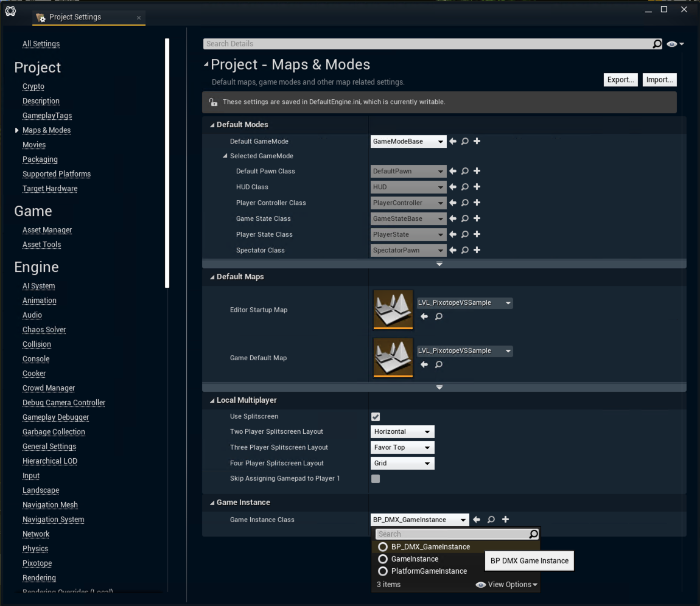Disable Use Splitscreen
The height and width of the screenshot is (606, 700).
coord(376,417)
